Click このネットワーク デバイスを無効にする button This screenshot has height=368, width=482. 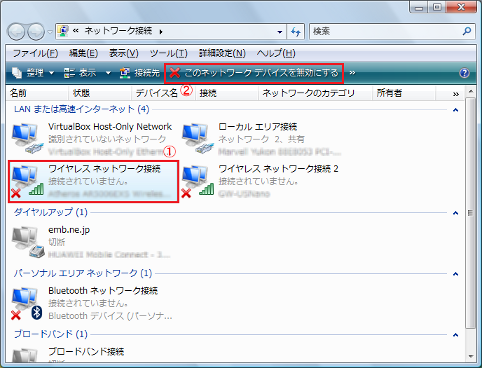pyautogui.click(x=254, y=73)
